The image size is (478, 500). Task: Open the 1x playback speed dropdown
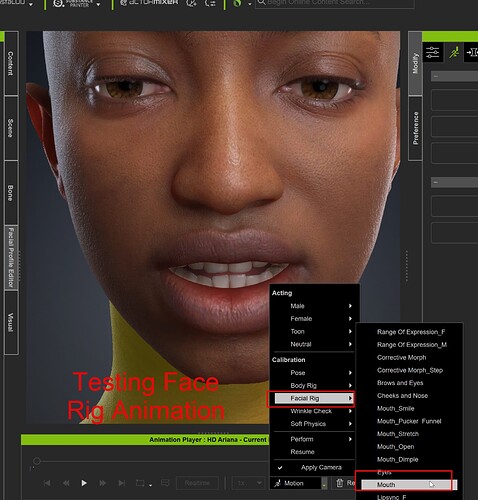click(x=248, y=483)
